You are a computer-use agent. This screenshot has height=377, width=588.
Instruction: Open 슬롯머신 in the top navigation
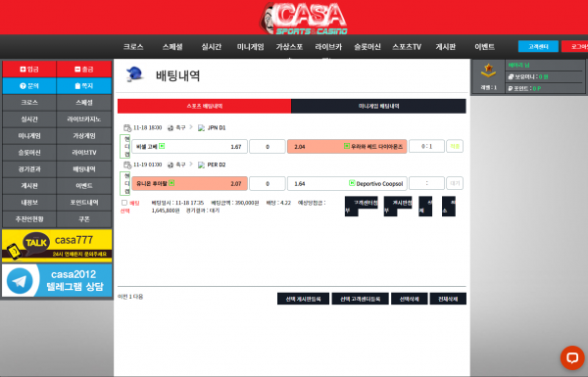coord(367,47)
